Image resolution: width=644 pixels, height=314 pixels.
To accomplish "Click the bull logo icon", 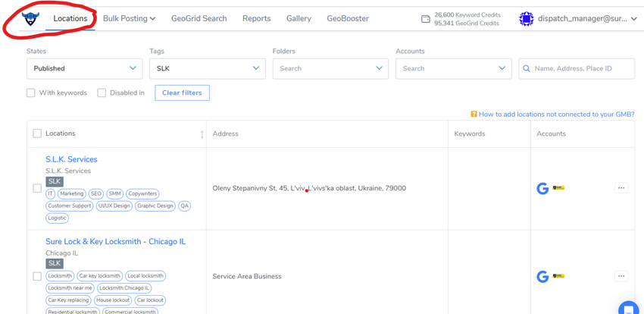I will pos(30,18).
